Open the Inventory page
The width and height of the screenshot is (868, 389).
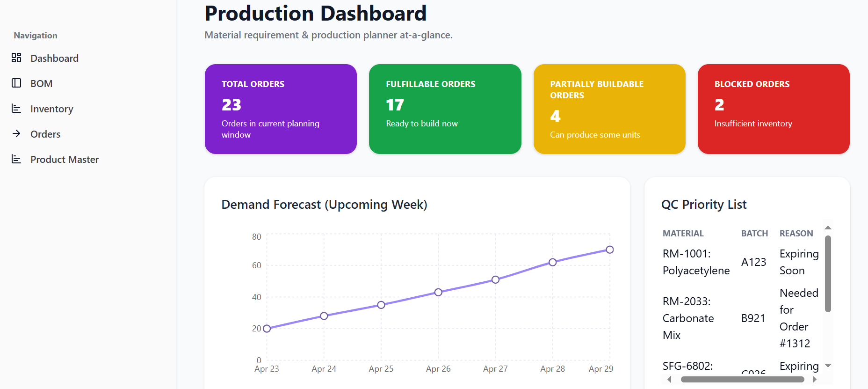click(51, 109)
